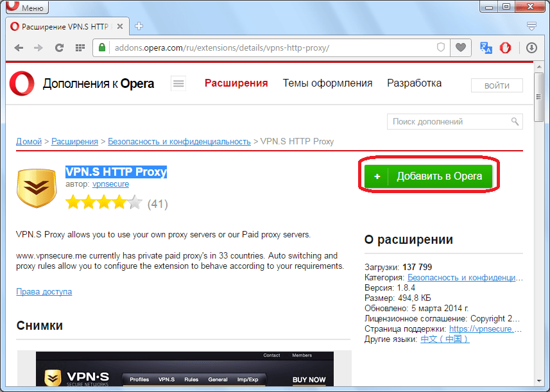The width and height of the screenshot is (550, 392).
Task: Click the scrollbar up arrow
Action: [539, 67]
